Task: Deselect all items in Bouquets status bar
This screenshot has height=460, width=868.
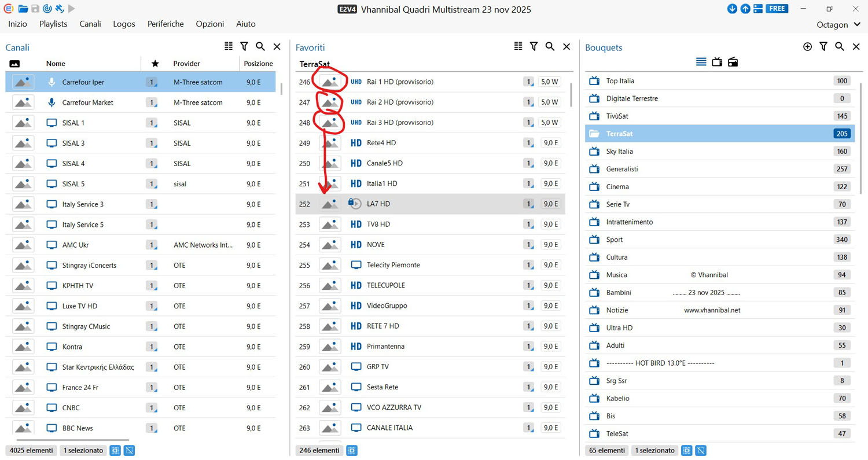Action: coord(701,450)
